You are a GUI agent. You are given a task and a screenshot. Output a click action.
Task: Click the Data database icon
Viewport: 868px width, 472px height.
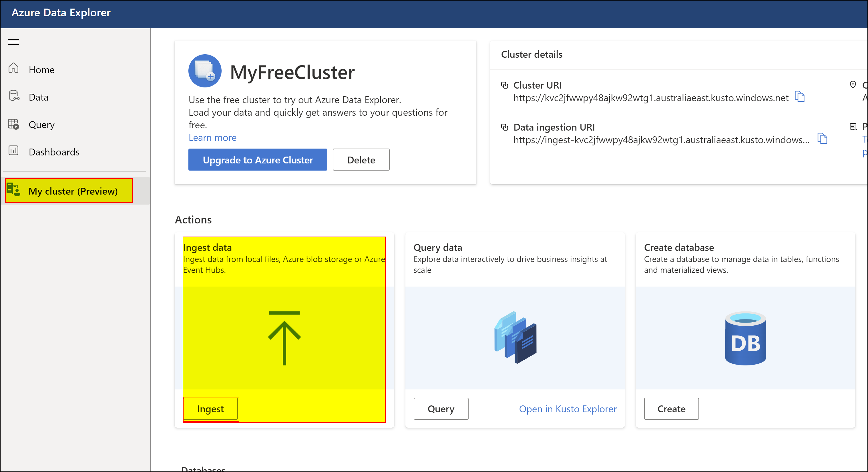click(x=14, y=96)
